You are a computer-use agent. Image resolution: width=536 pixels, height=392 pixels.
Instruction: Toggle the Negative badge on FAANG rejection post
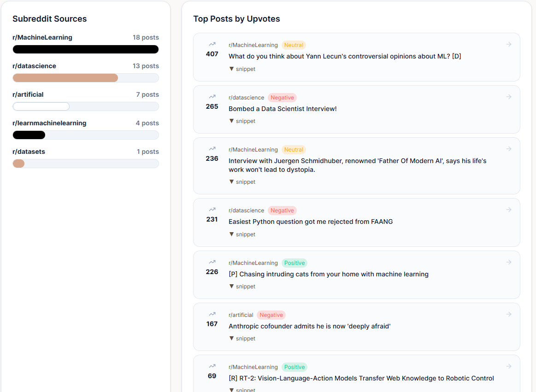click(282, 210)
